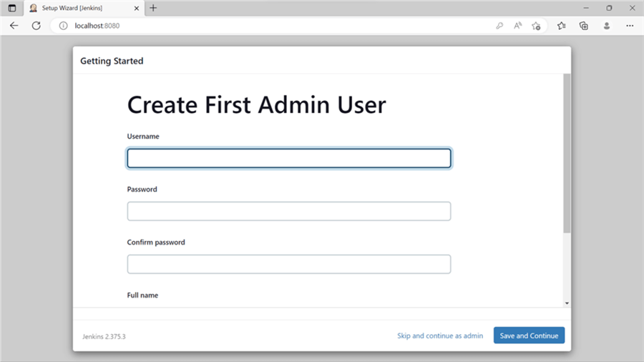Image resolution: width=644 pixels, height=362 pixels.
Task: Select the Setup Wizard [Jenkins] tab
Action: pos(84,8)
